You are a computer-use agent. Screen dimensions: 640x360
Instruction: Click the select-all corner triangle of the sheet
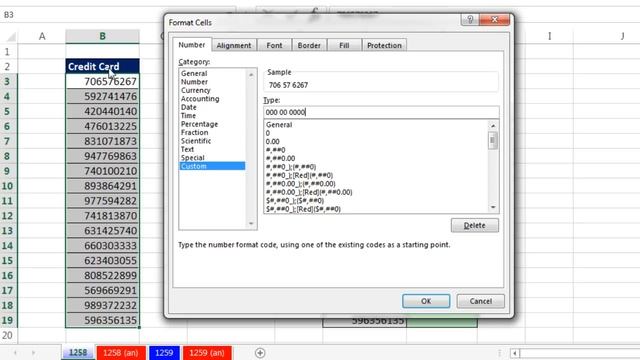11,37
